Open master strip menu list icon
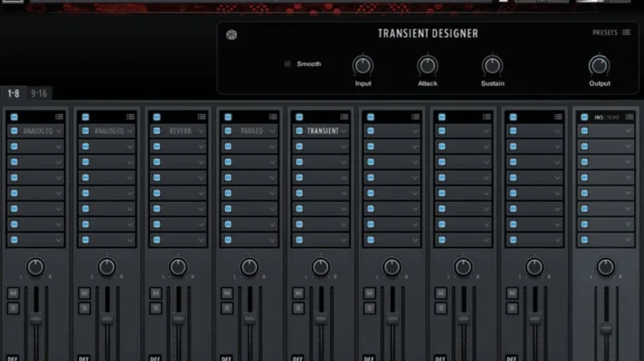644x361 pixels. (x=629, y=117)
